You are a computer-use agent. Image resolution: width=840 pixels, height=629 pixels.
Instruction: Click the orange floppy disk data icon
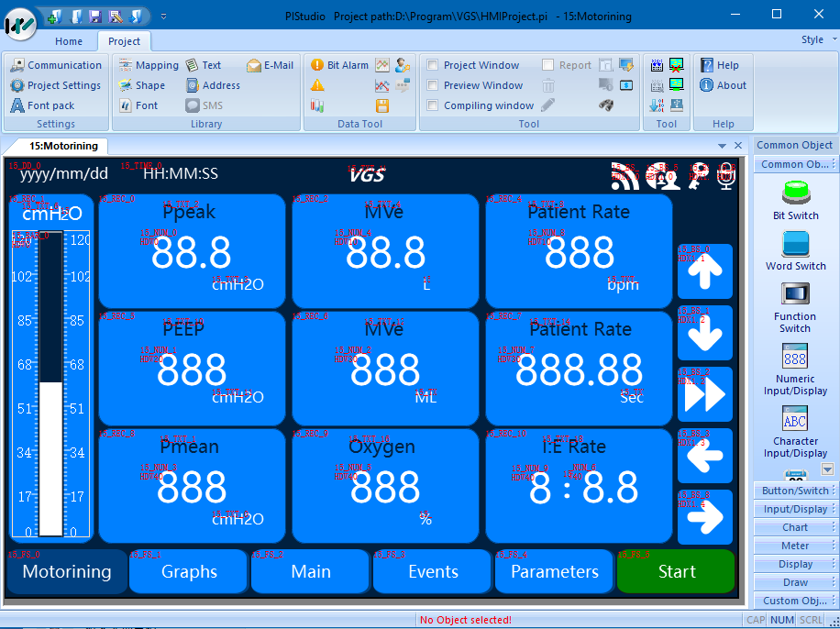pos(382,105)
